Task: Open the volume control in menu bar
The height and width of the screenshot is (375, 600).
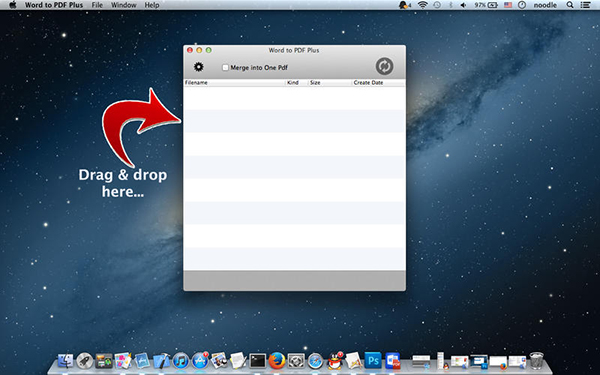Action: tap(463, 5)
